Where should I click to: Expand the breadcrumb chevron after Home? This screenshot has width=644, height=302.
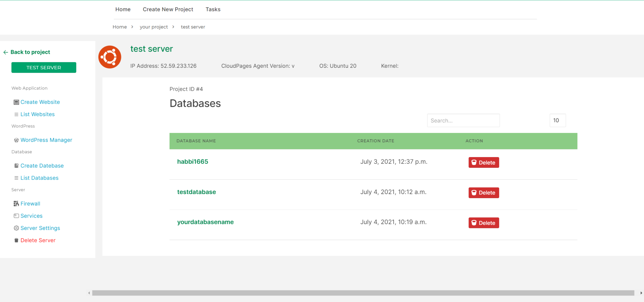(x=132, y=27)
